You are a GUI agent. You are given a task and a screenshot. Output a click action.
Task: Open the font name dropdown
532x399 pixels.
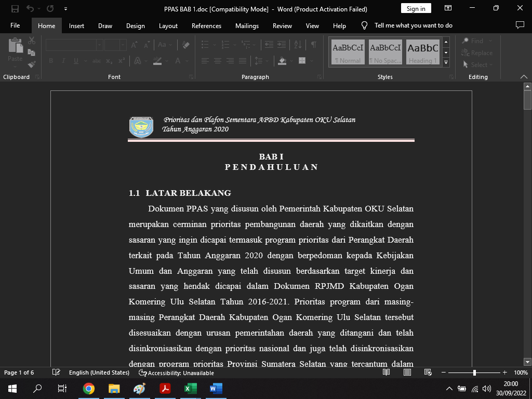pos(99,45)
